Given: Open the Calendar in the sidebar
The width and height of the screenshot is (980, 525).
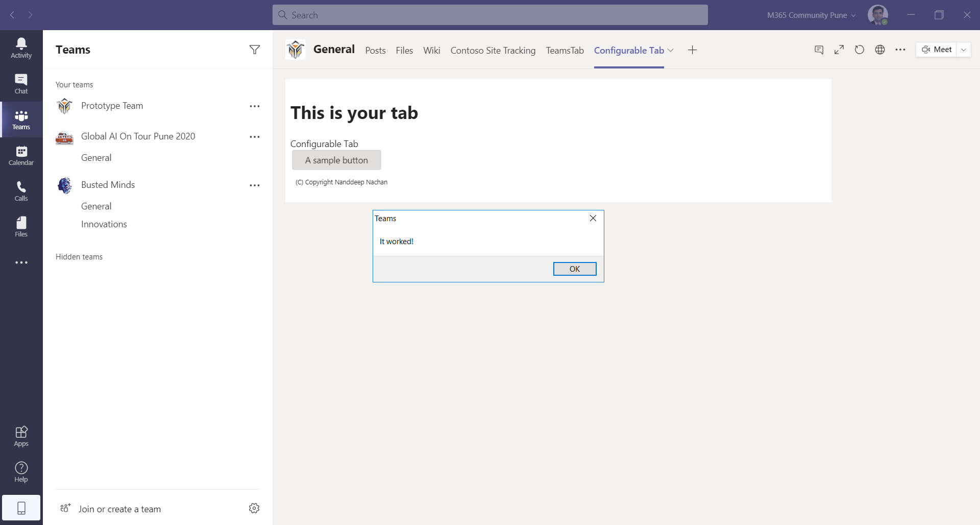Looking at the screenshot, I should 21,155.
